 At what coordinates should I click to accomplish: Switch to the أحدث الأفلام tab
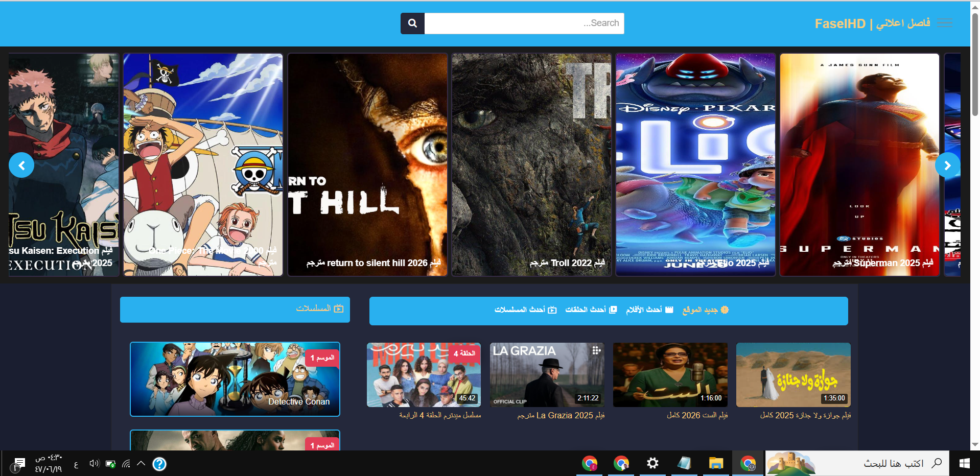tap(649, 310)
